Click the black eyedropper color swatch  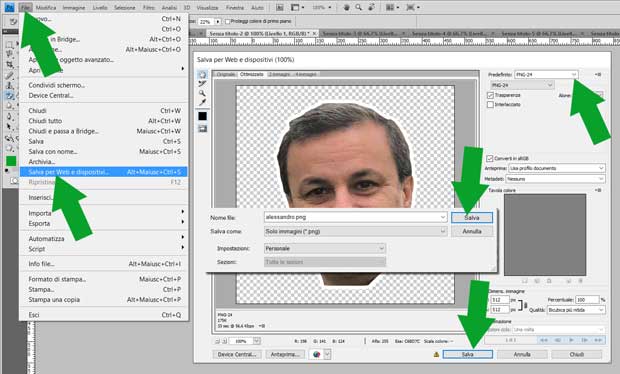(202, 116)
